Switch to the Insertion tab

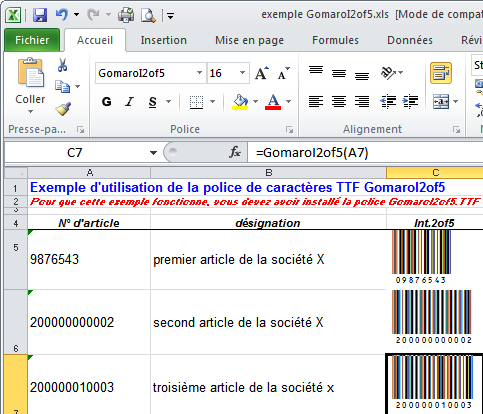point(164,40)
